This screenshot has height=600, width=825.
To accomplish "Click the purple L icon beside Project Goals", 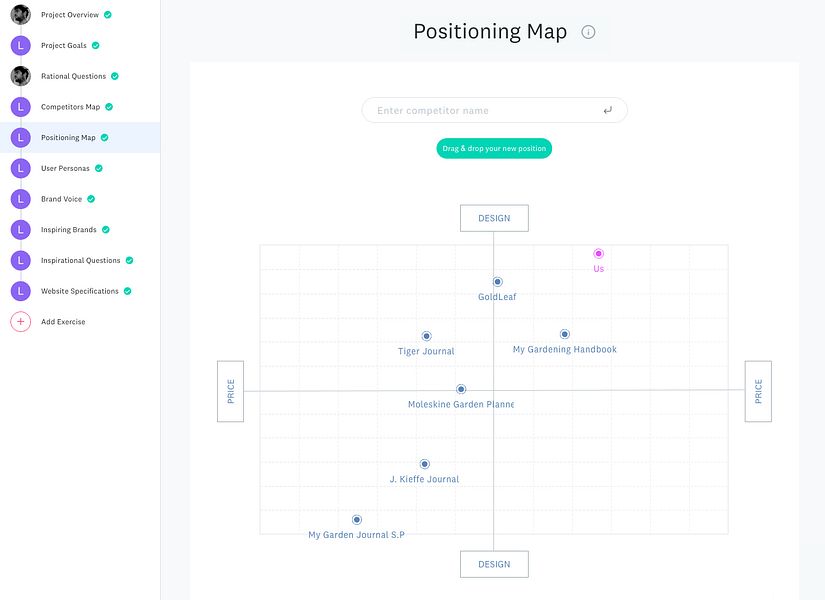I will pos(20,46).
